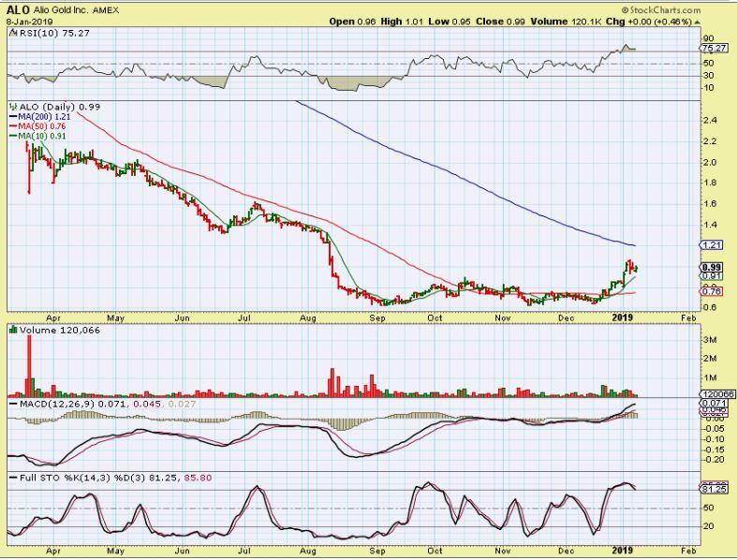Click the Apr label on the bottom axis

point(53,551)
